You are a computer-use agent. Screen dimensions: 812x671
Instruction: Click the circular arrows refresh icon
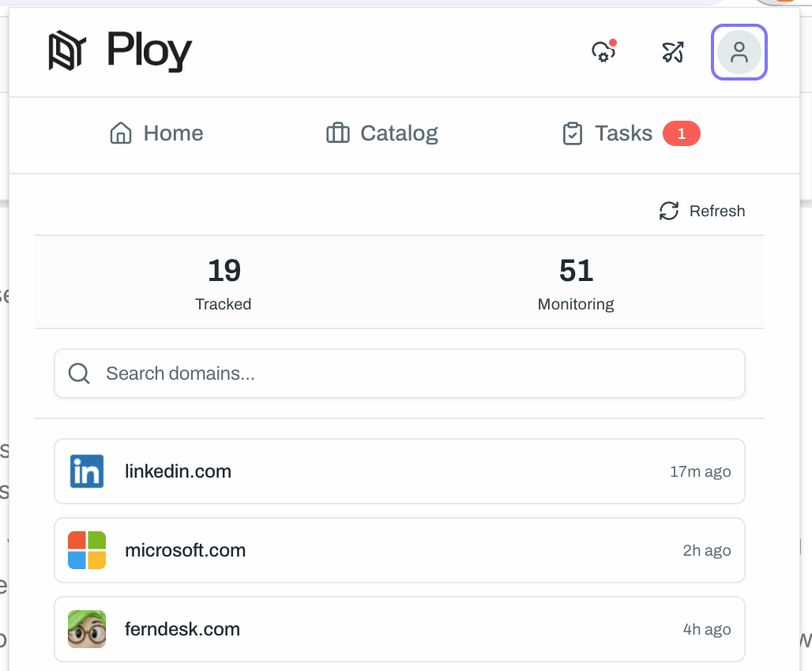click(669, 211)
